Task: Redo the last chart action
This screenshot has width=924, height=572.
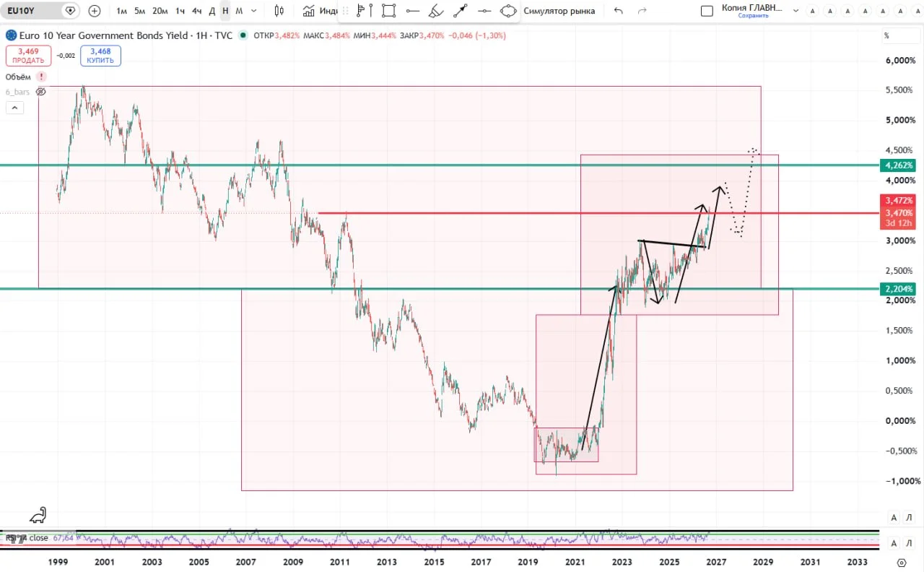Action: [642, 11]
